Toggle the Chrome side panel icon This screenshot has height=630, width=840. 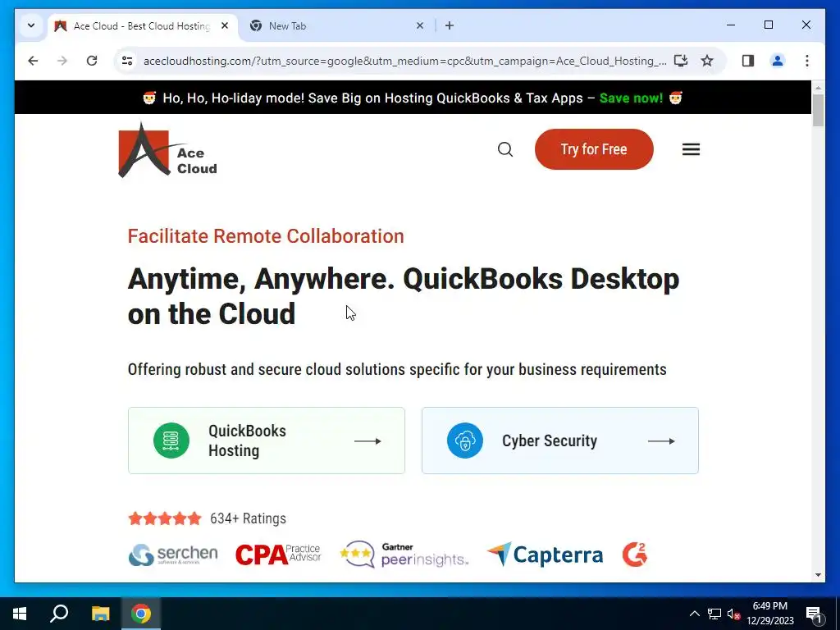748,61
